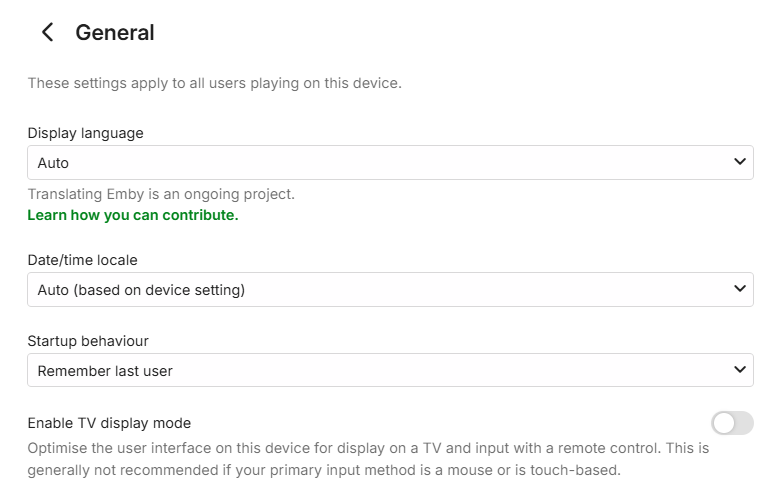Image resolution: width=776 pixels, height=489 pixels.
Task: Click the Startup behaviour label
Action: click(88, 341)
